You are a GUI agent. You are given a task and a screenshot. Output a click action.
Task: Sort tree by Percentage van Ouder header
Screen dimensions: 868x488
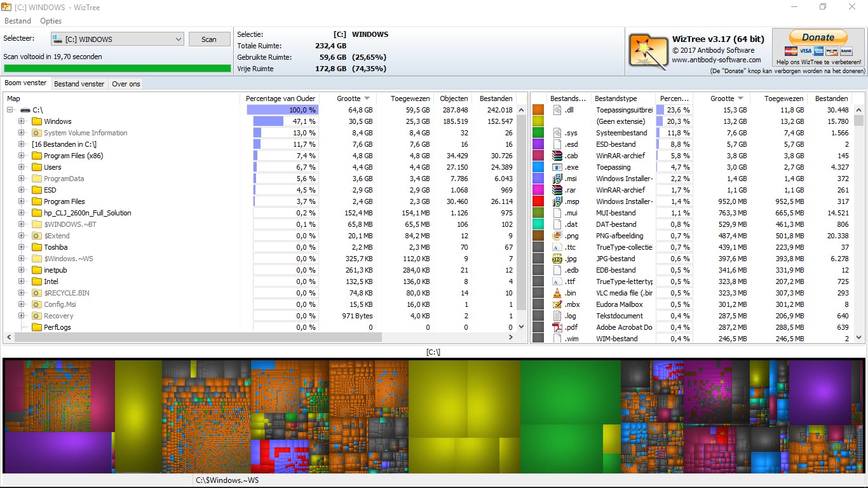click(280, 98)
